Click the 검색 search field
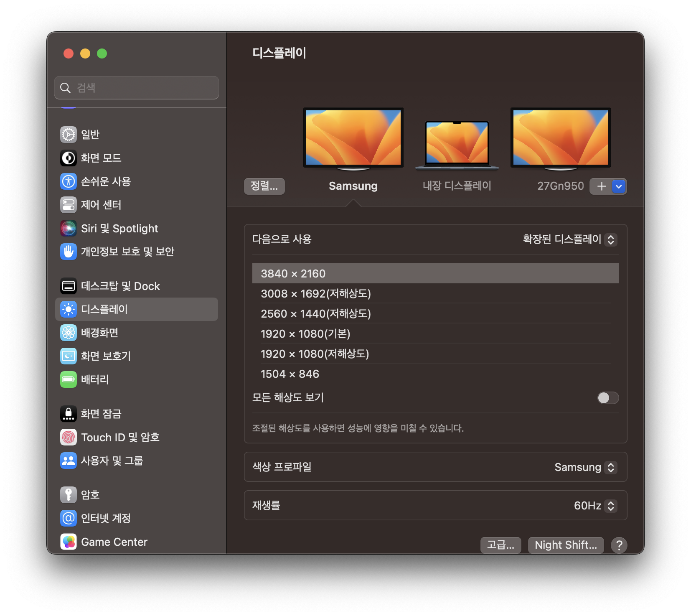Viewport: 691px width, 616px height. (x=137, y=88)
